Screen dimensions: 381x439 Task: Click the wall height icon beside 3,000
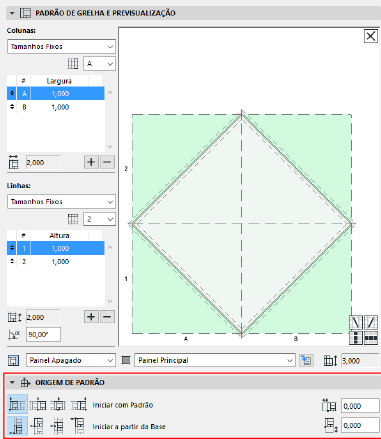tap(330, 361)
